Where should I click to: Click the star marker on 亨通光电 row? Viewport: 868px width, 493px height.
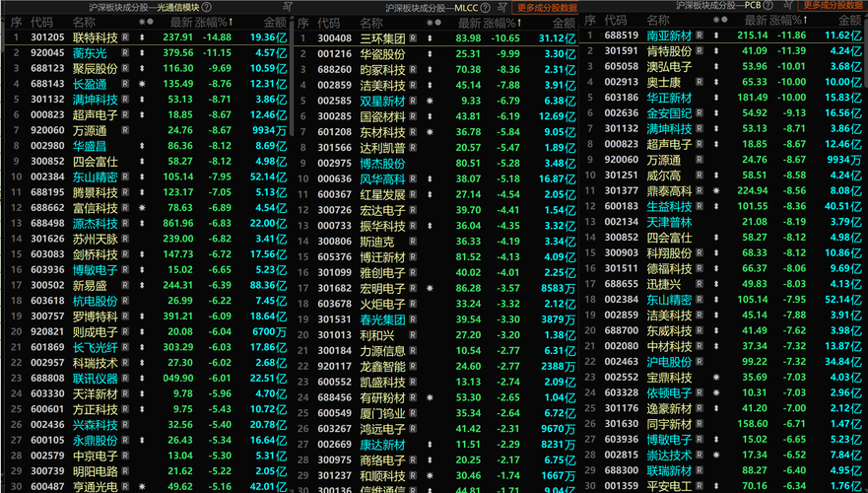(142, 487)
